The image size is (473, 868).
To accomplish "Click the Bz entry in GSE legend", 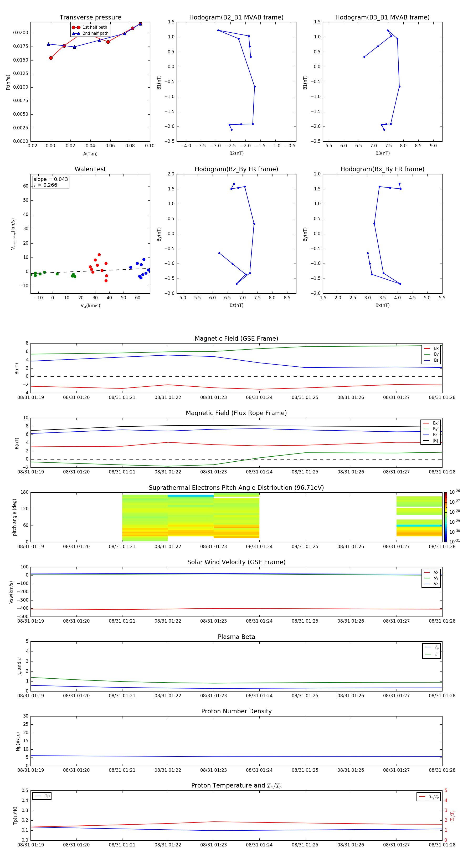I will [x=431, y=360].
